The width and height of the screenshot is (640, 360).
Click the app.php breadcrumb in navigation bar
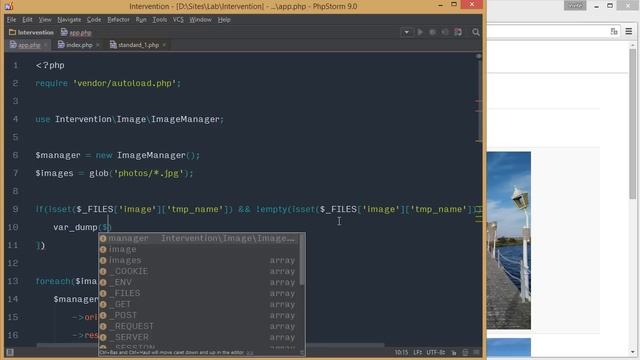point(76,32)
